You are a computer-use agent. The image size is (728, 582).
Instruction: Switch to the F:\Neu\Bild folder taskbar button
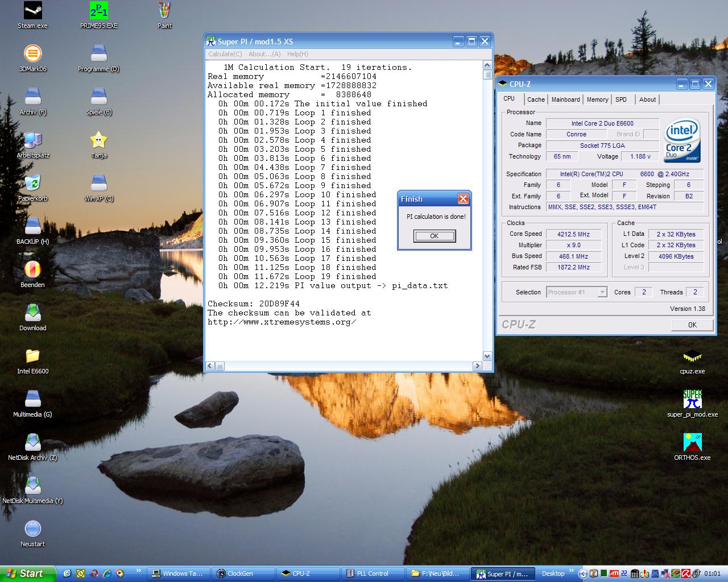[x=438, y=573]
